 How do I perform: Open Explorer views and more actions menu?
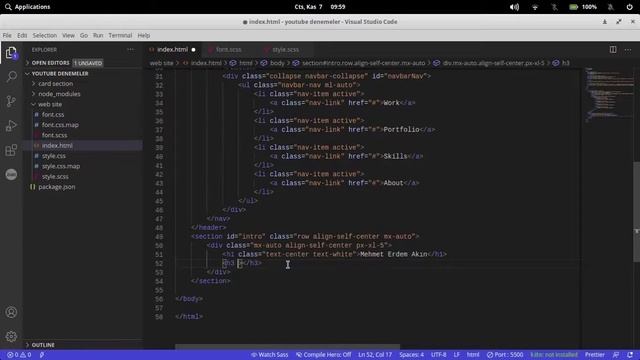coord(131,49)
